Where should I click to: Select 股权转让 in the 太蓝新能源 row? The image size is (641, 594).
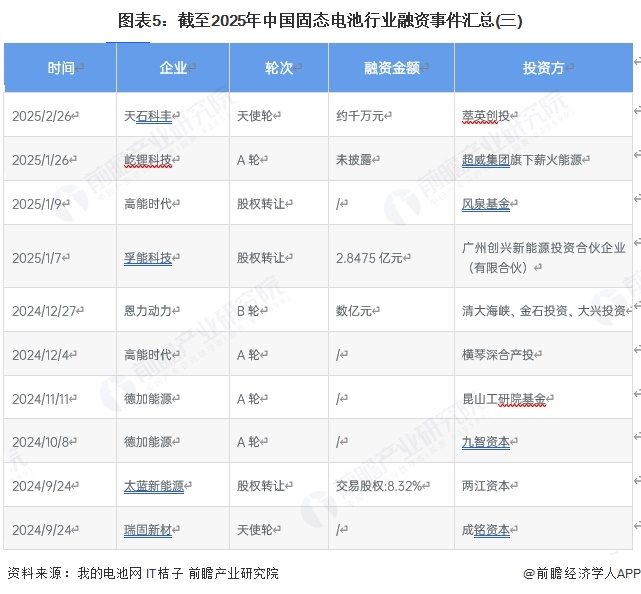point(261,486)
